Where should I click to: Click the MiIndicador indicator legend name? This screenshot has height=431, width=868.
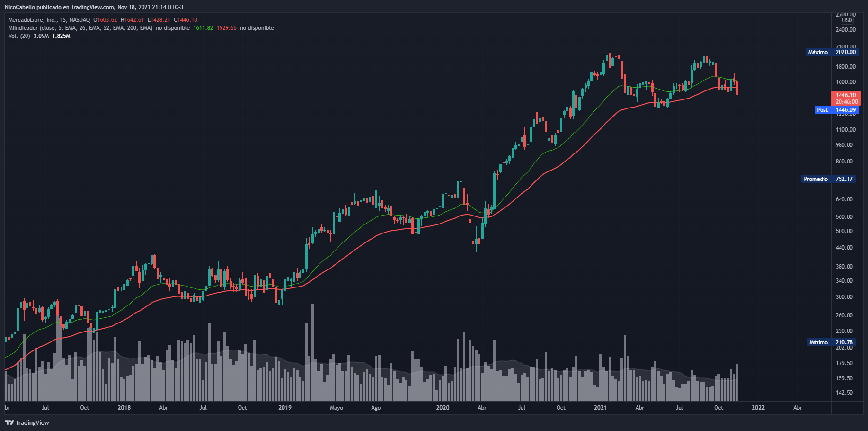point(23,28)
